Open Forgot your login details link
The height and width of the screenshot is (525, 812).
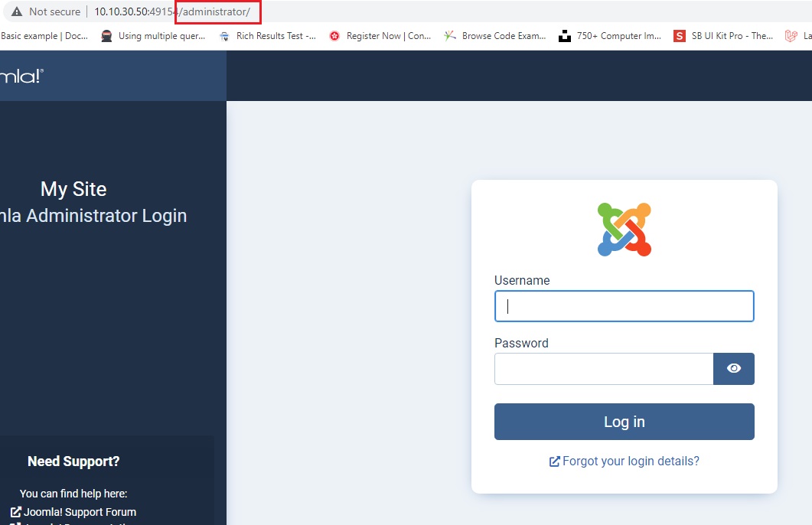[x=624, y=461]
